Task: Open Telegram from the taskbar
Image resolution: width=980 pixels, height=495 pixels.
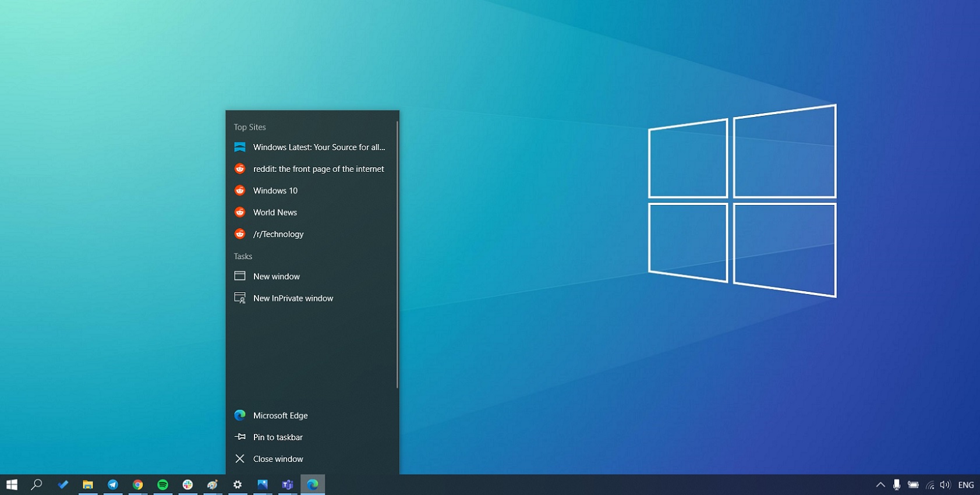Action: click(x=113, y=485)
